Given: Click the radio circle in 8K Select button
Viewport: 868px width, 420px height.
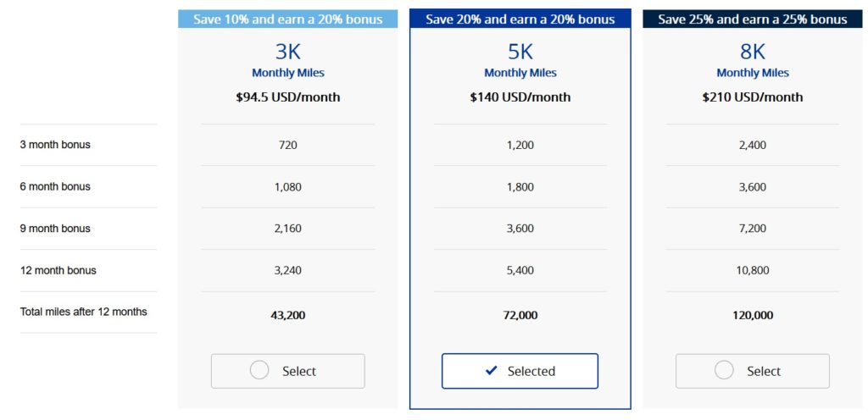Looking at the screenshot, I should click(x=724, y=370).
